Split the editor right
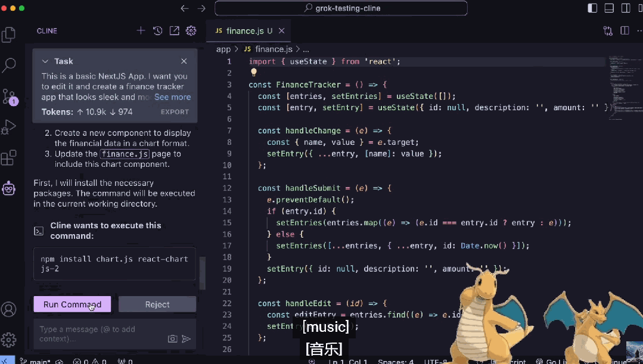Image resolution: width=643 pixels, height=364 pixels. pos(625,31)
